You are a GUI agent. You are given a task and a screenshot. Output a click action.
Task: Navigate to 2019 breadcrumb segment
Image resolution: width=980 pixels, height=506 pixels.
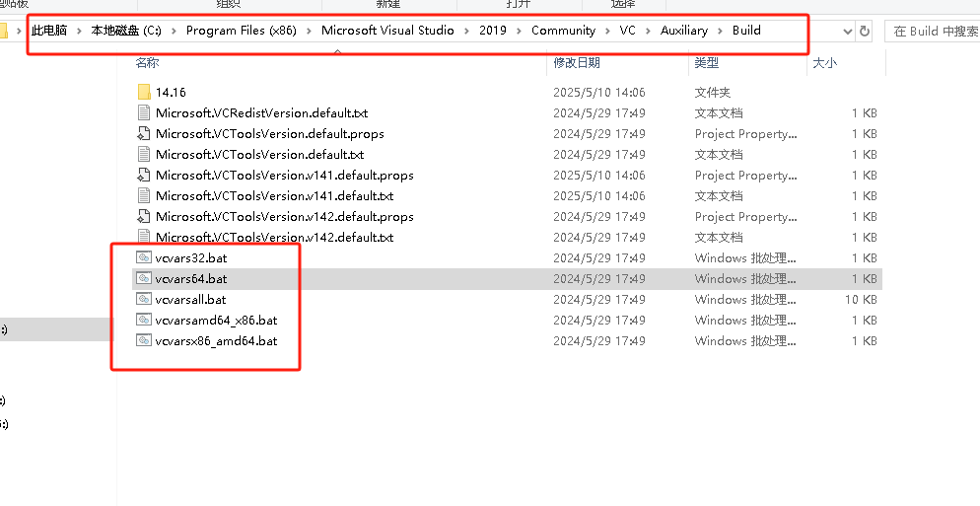tap(493, 31)
